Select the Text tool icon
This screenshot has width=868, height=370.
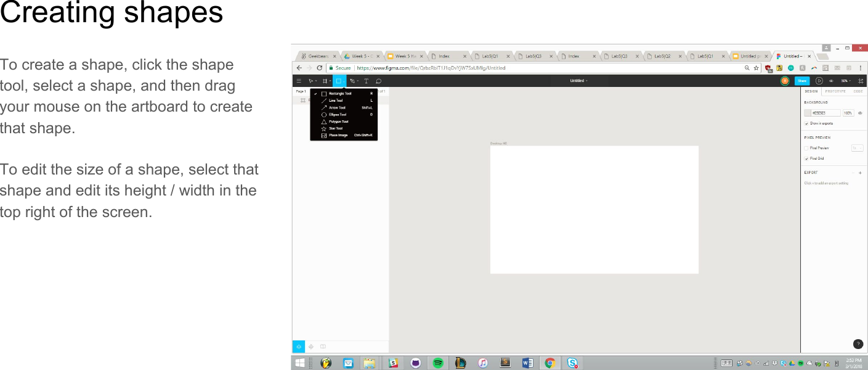[367, 81]
